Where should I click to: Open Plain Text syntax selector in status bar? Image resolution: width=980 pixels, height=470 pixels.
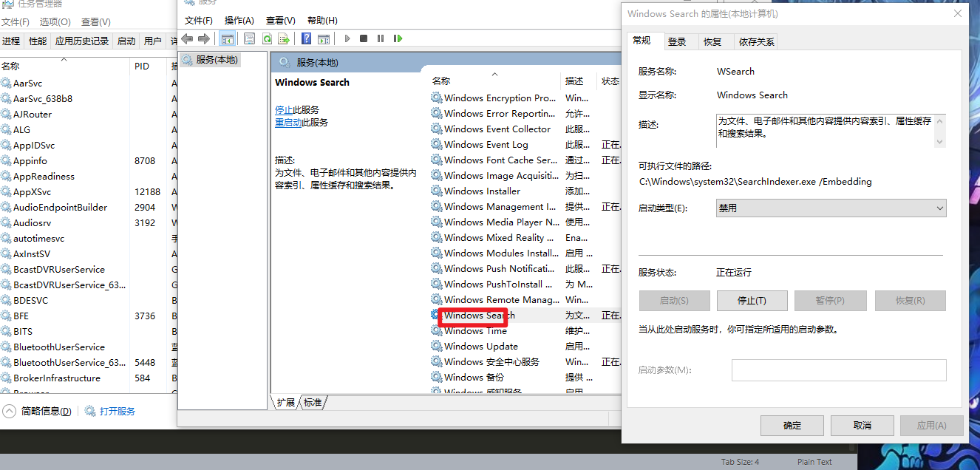(814, 462)
